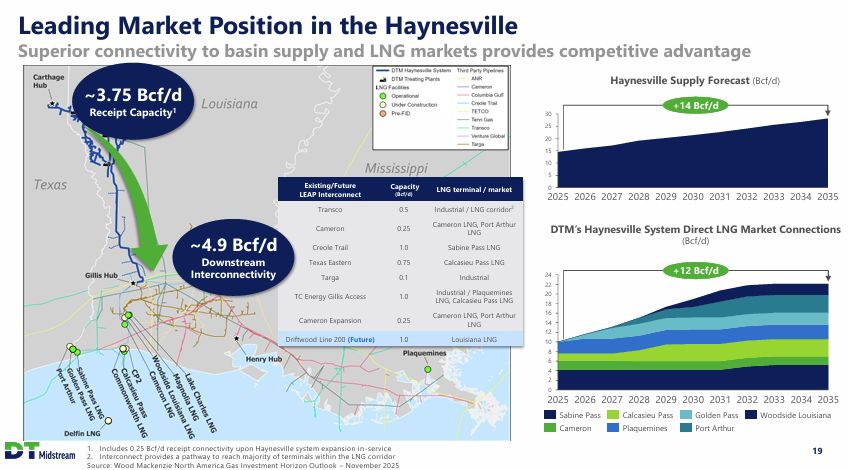Click 'Tenn Gas' in the pipeline legend
This screenshot has width=848, height=470.
pyautogui.click(x=482, y=120)
